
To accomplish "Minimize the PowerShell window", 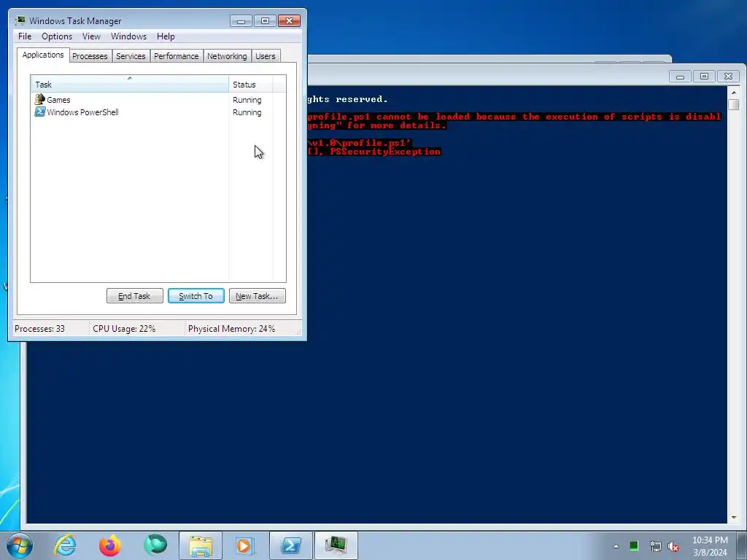I will [681, 76].
